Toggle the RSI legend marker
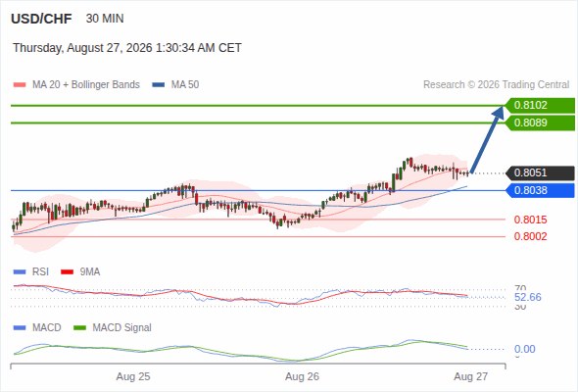578x392 pixels. 20,272
